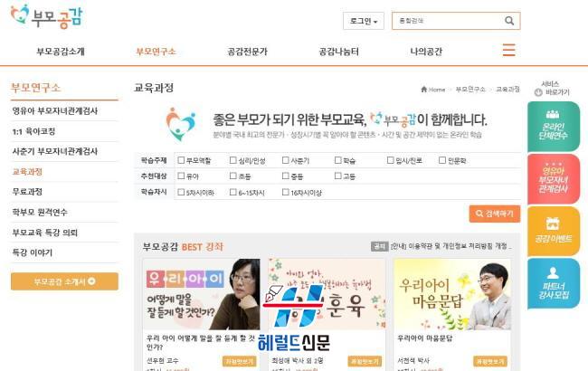Open 무료과정 in the sidebar
Screen dimensions: 588x371
click(x=27, y=192)
